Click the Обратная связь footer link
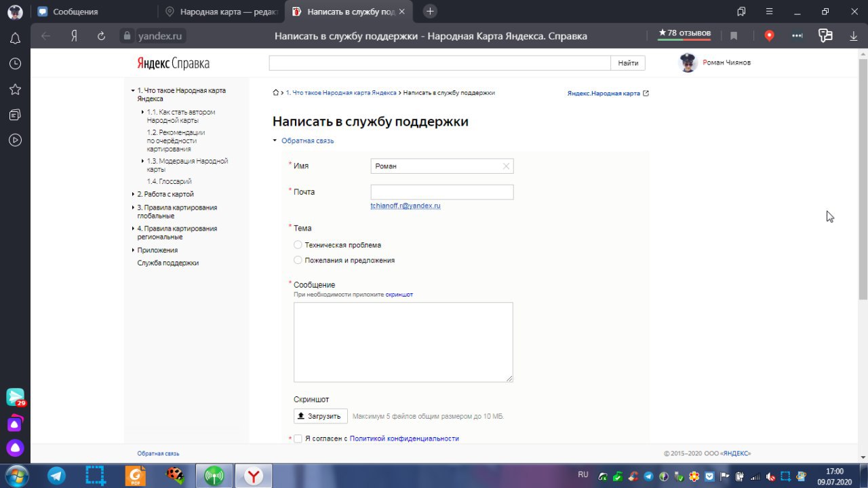This screenshot has height=488, width=868. (158, 453)
